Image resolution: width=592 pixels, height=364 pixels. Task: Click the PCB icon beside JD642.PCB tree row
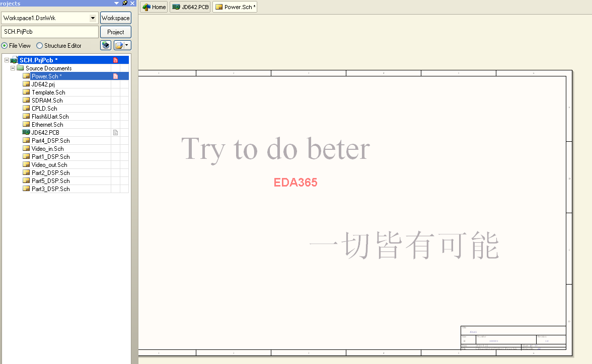pyautogui.click(x=26, y=132)
